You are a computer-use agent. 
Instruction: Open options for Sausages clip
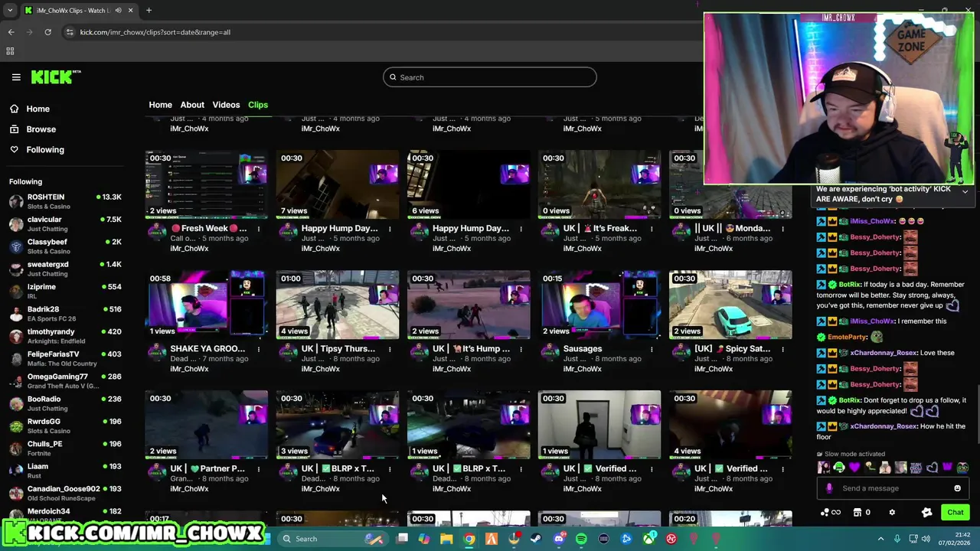click(652, 349)
